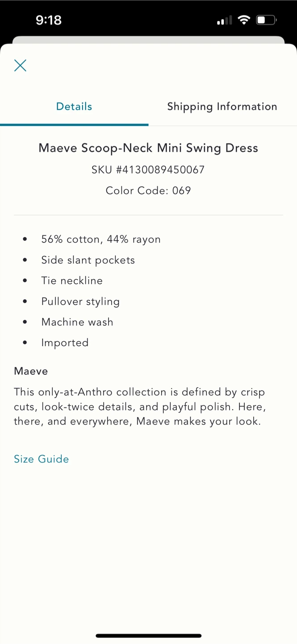Tap the Imported bullet item

tap(65, 343)
